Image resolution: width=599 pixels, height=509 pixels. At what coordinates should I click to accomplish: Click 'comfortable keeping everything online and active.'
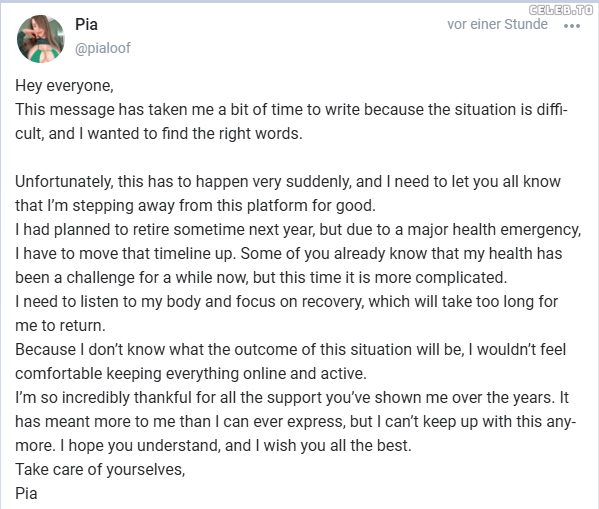coord(191,374)
